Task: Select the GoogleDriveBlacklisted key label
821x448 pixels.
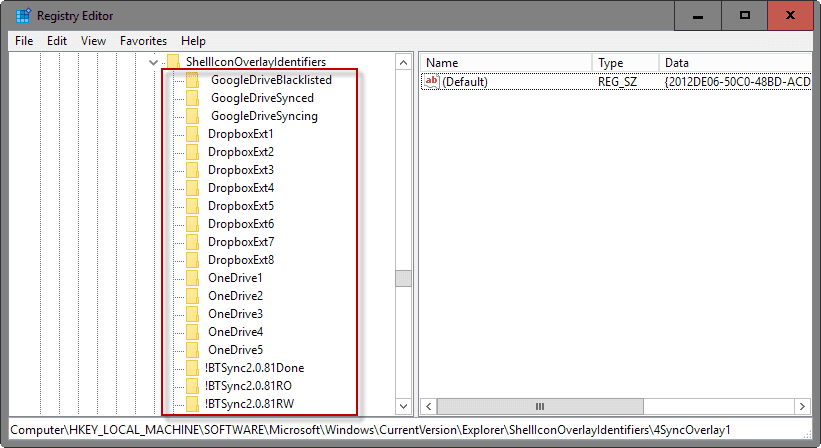Action: point(271,80)
